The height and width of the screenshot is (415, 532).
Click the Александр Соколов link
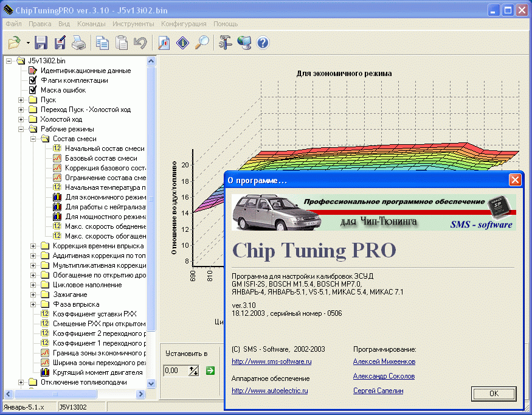click(x=384, y=376)
